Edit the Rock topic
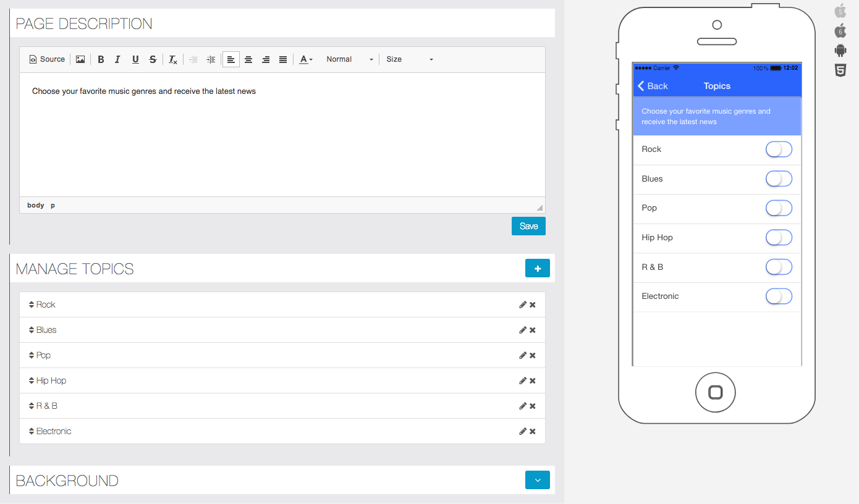 (523, 304)
